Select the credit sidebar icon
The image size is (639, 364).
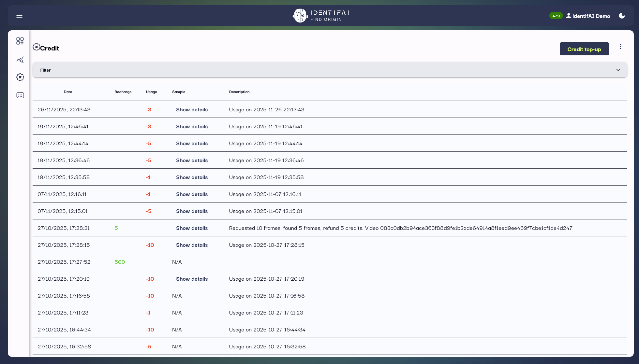coord(20,77)
